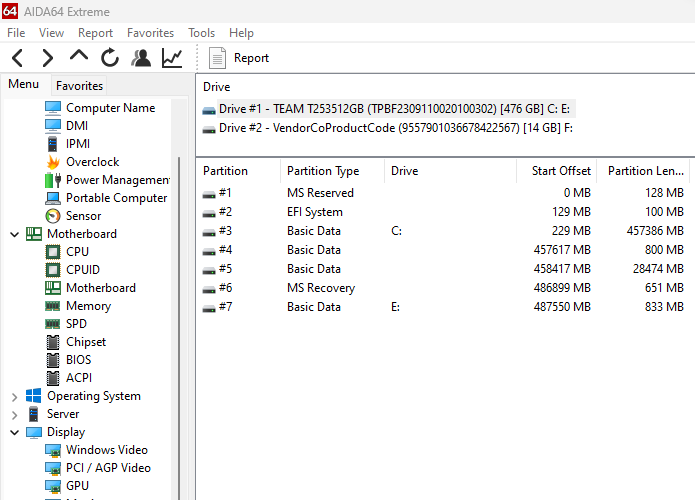This screenshot has height=500, width=695.
Task: Collapse the Motherboard tree category
Action: pyautogui.click(x=15, y=234)
